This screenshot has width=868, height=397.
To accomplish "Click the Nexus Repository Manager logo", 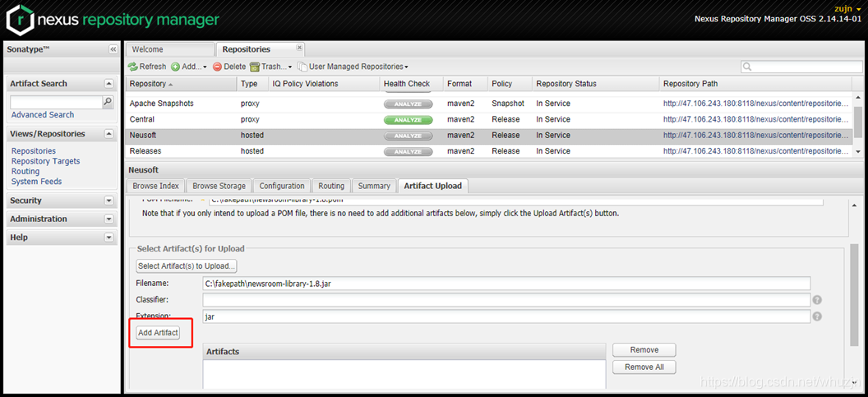I will point(113,20).
